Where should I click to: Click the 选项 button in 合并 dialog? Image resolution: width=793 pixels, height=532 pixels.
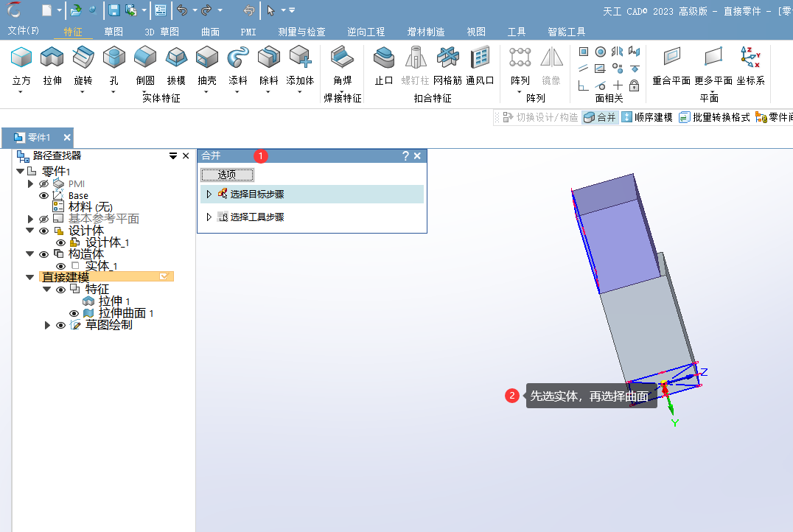tap(227, 175)
